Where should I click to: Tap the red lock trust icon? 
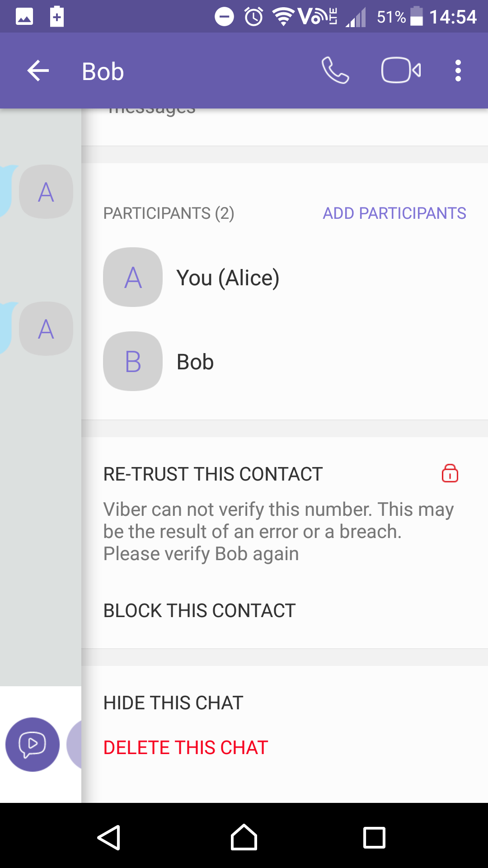(450, 474)
